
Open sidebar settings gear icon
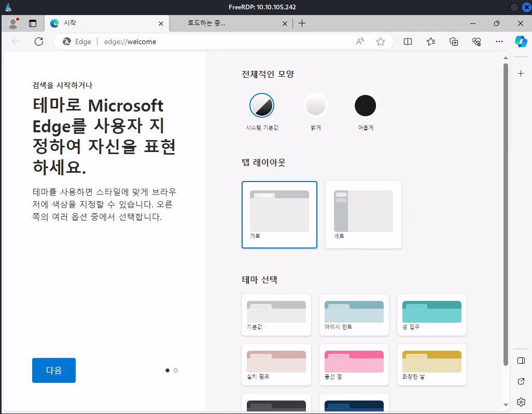(521, 402)
